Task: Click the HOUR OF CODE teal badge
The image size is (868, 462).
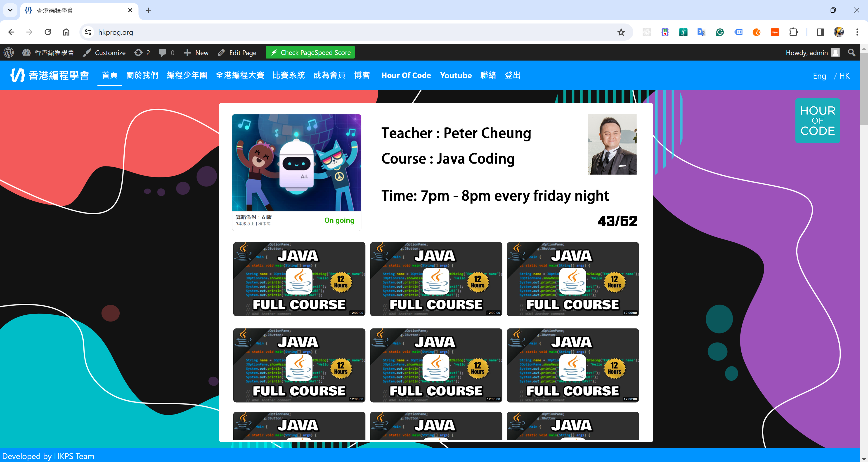Action: pos(817,121)
